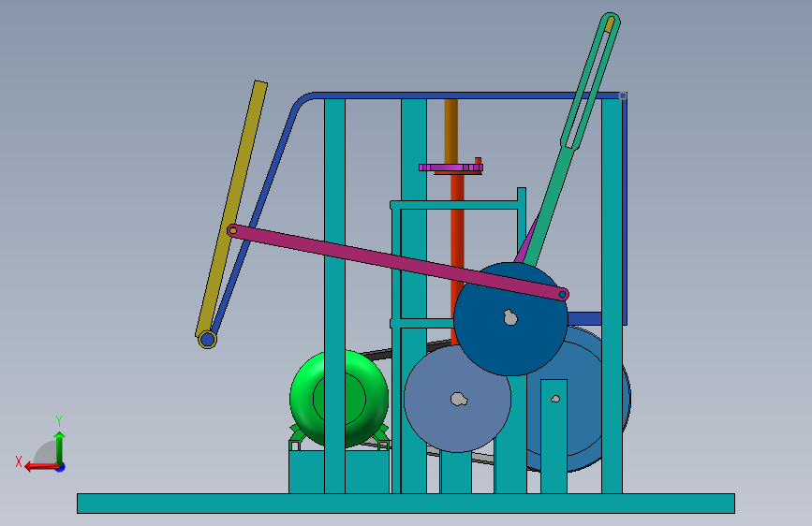Select the hub hole of the light blue disc

459,399
